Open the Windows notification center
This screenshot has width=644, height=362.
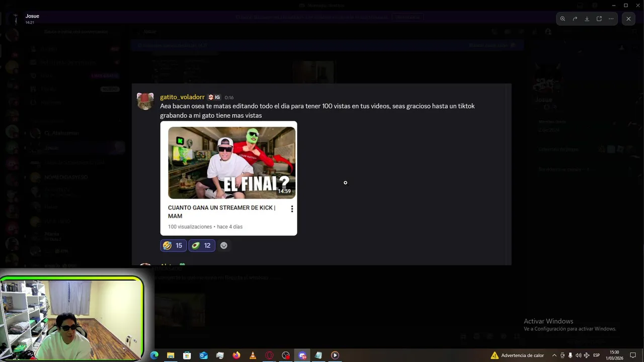(x=633, y=355)
